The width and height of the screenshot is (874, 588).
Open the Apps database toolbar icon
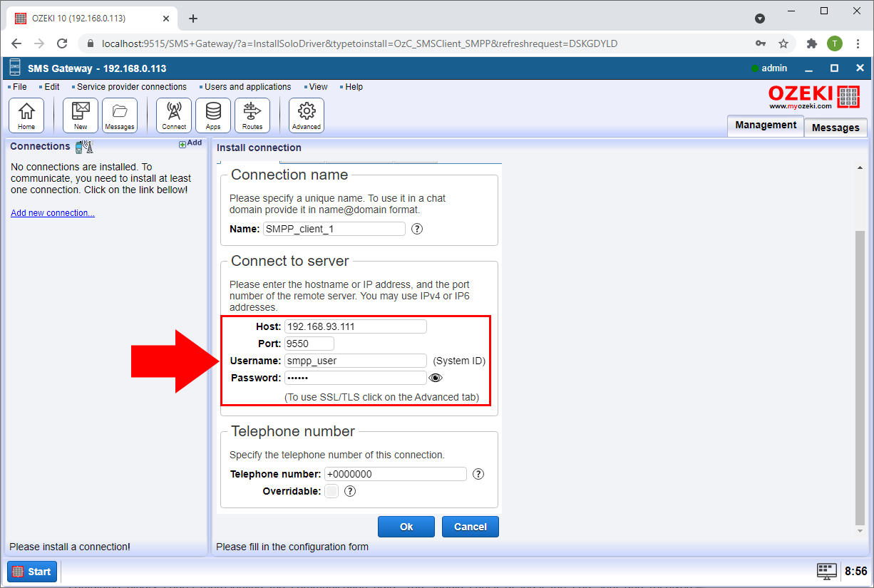point(213,115)
